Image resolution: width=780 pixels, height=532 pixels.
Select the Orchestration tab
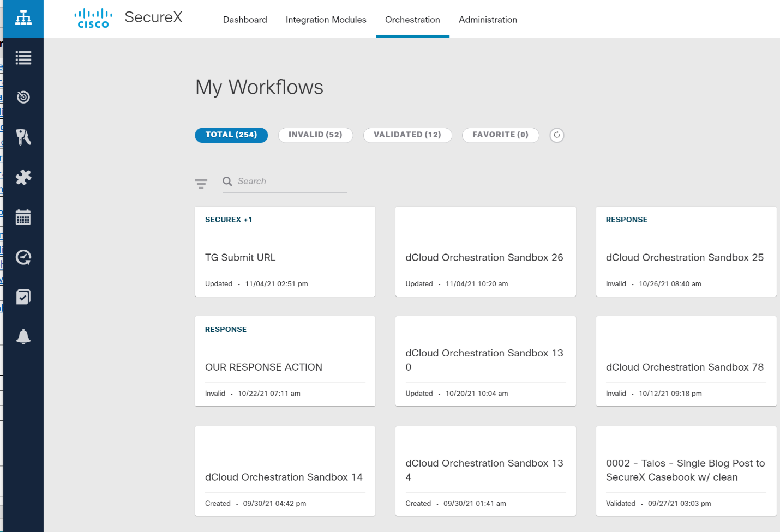[x=412, y=20]
